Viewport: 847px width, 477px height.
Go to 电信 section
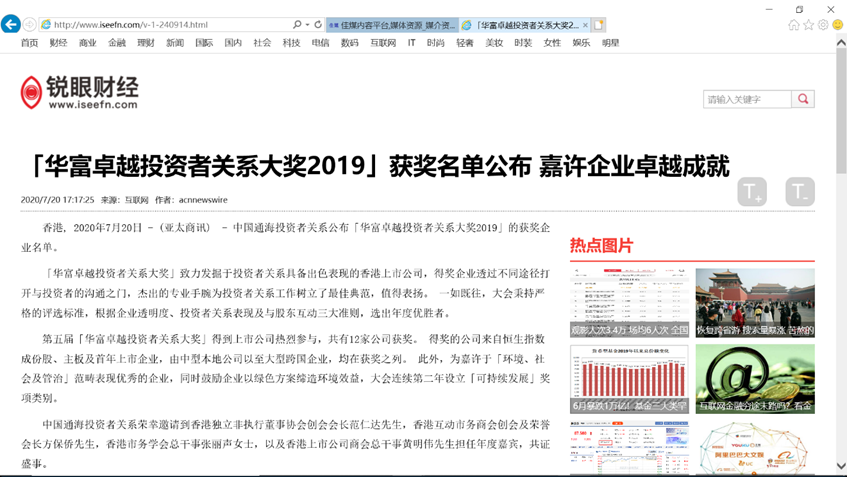coord(320,43)
